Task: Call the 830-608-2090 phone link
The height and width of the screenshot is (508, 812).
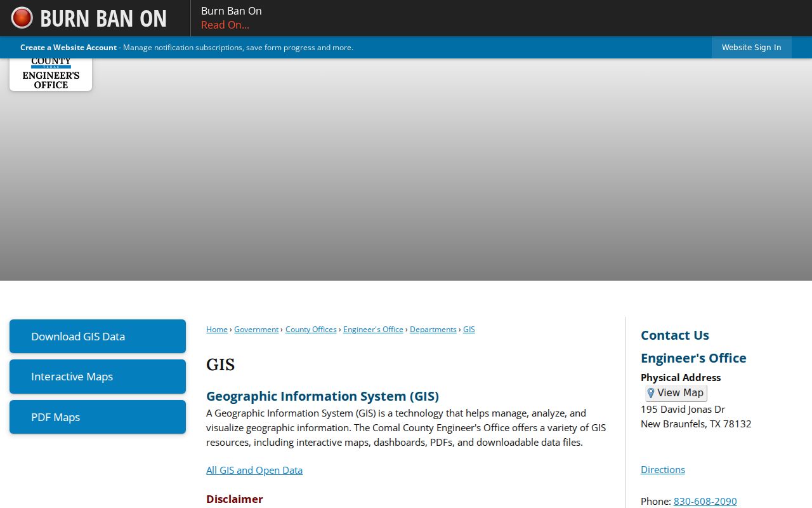Action: (705, 502)
